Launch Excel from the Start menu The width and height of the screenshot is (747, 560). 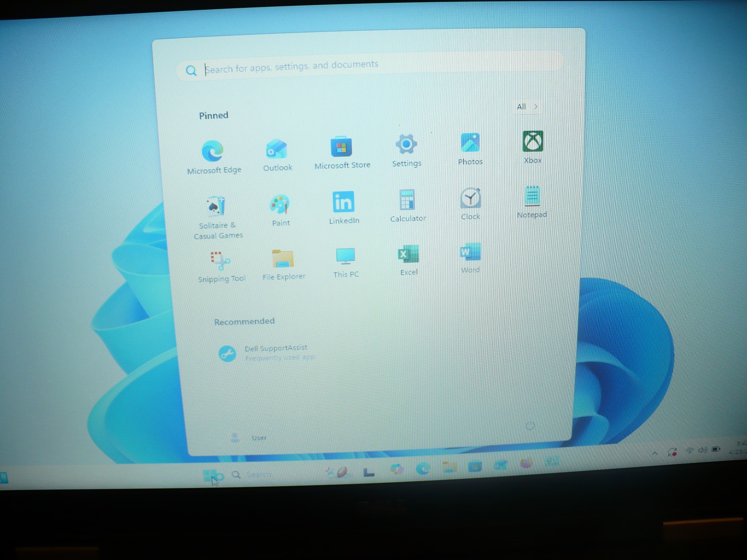(x=409, y=260)
